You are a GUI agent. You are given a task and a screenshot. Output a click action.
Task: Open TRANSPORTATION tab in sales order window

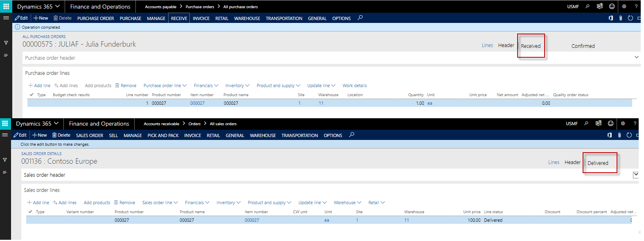(x=299, y=135)
